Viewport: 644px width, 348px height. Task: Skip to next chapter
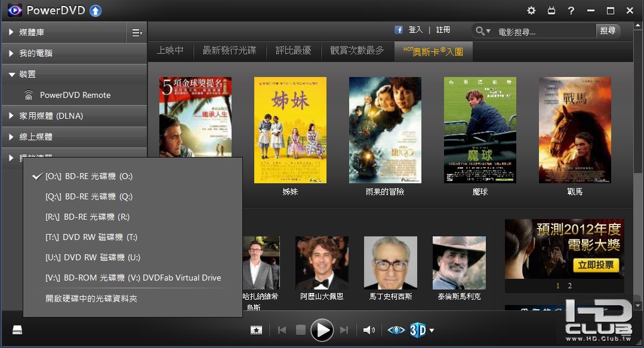[x=344, y=330]
